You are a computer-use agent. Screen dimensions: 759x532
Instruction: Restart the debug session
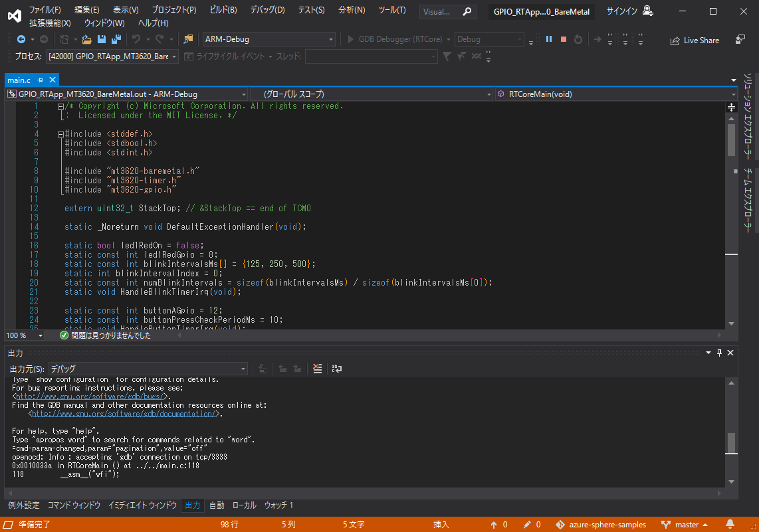tap(578, 39)
